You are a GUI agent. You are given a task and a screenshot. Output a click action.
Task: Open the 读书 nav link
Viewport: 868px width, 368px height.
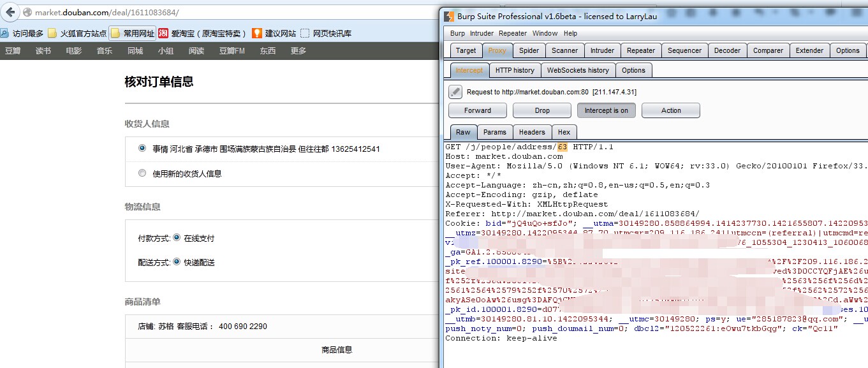tap(43, 51)
